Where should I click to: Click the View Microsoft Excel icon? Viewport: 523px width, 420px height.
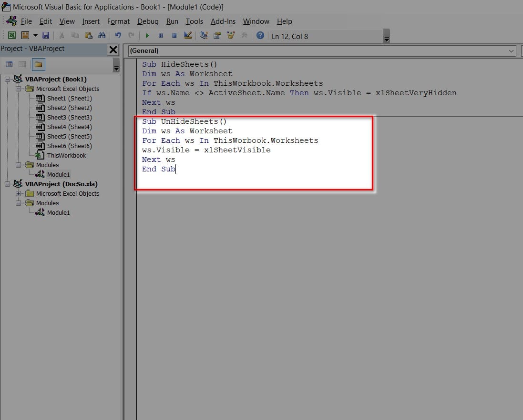12,35
